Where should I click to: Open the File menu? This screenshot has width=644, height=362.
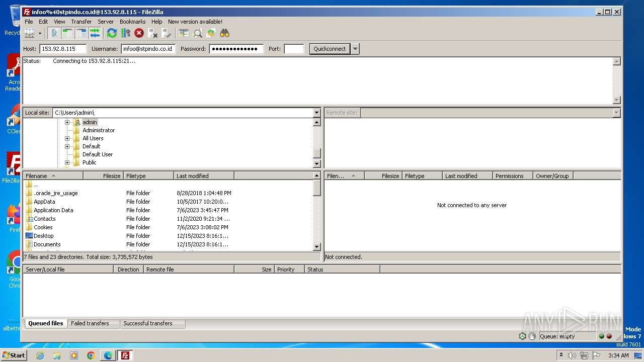pyautogui.click(x=29, y=22)
